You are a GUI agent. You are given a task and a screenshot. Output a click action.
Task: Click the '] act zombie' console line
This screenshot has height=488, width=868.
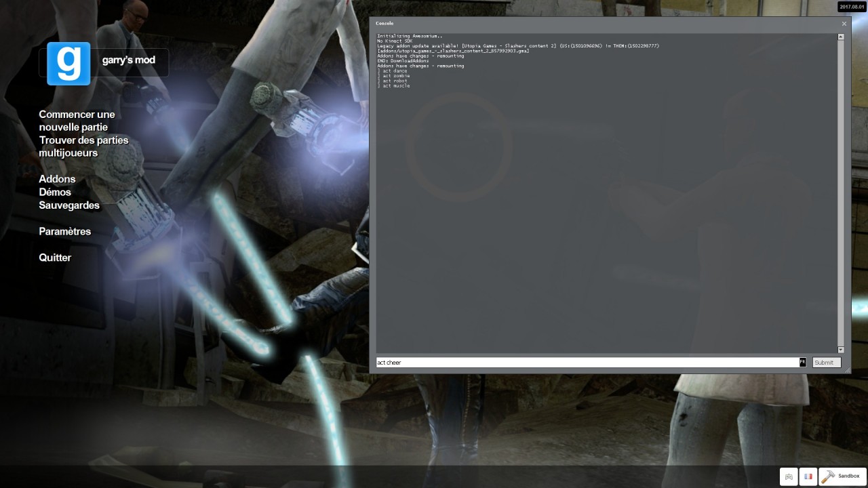coord(393,76)
